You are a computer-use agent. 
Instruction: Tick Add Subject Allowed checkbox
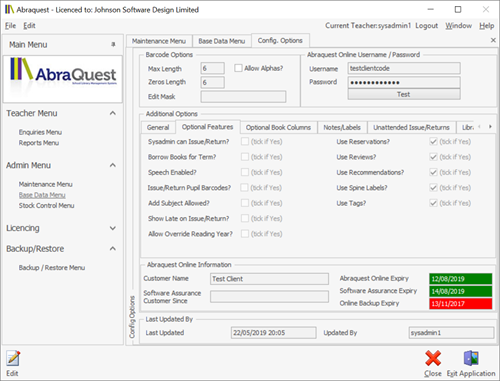245,203
